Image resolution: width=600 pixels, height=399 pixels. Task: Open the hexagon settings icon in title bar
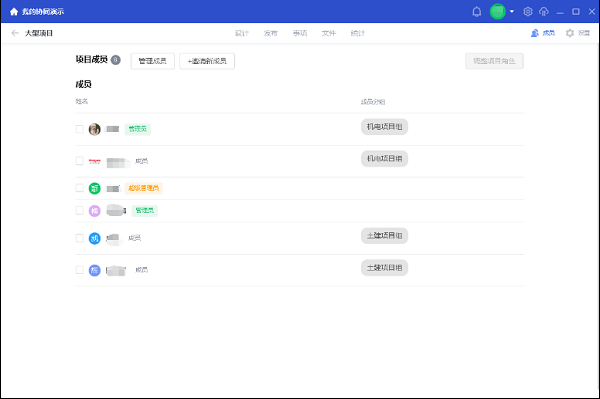tap(528, 11)
